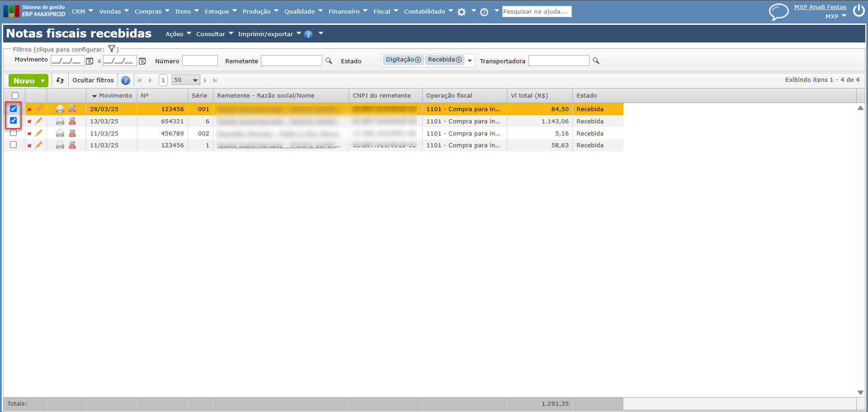Open the Ações dropdown menu
Image resolution: width=868 pixels, height=412 pixels.
[178, 34]
